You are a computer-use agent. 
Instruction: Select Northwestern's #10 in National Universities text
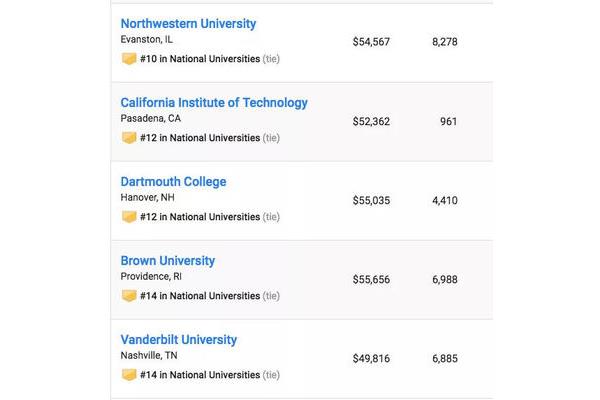(x=200, y=59)
